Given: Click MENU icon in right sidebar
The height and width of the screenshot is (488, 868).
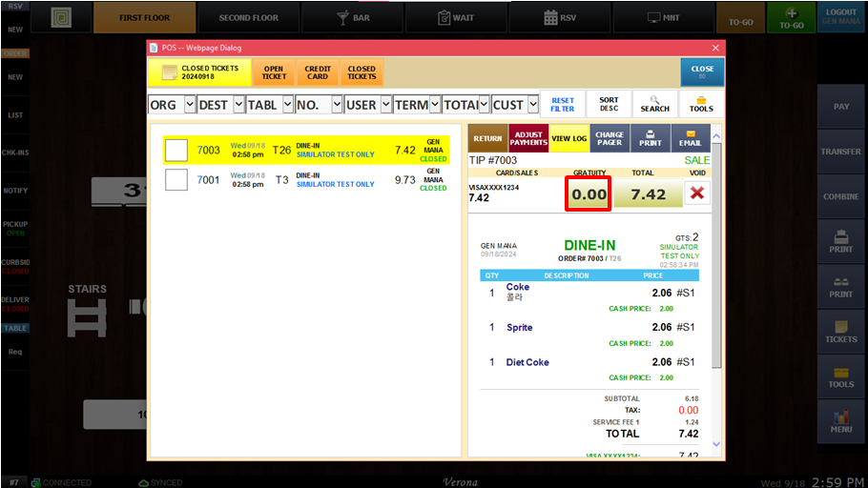Looking at the screenshot, I should point(841,421).
